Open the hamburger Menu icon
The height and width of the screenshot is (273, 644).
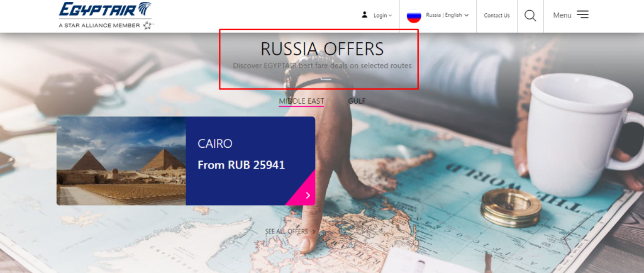click(582, 14)
